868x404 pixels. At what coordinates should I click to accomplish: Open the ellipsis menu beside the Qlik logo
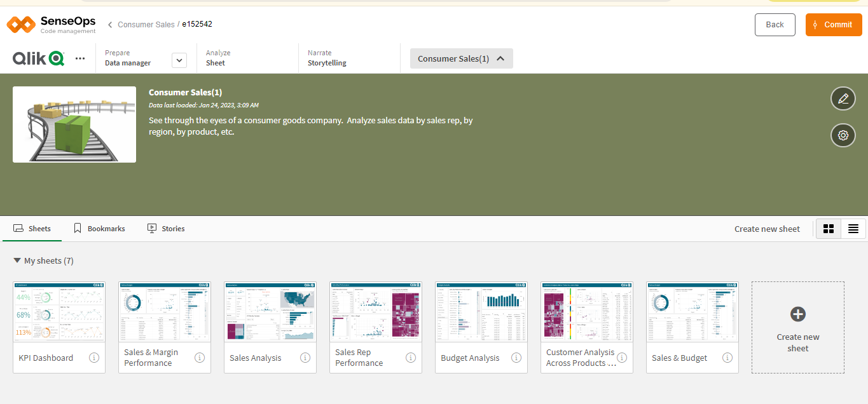(x=80, y=58)
